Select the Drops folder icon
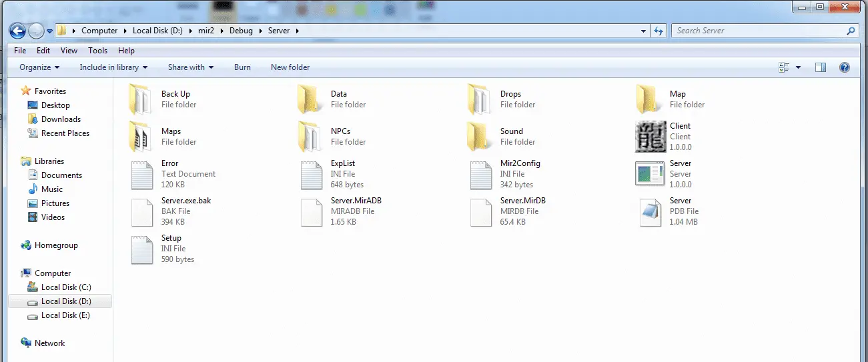The width and height of the screenshot is (868, 362). [480, 99]
